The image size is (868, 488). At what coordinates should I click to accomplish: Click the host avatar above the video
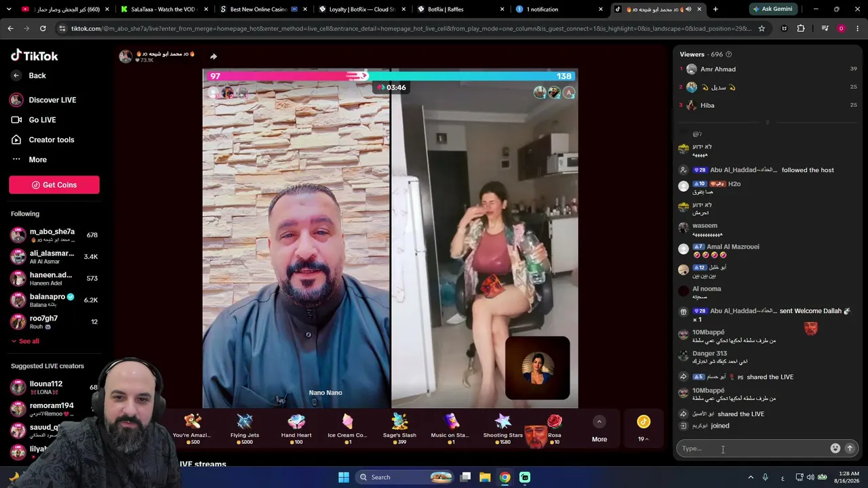(125, 56)
